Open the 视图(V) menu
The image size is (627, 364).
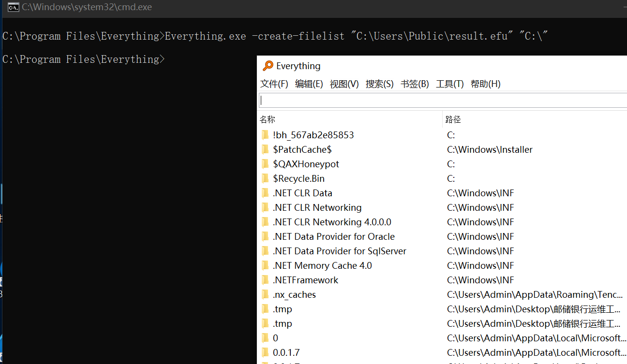344,84
